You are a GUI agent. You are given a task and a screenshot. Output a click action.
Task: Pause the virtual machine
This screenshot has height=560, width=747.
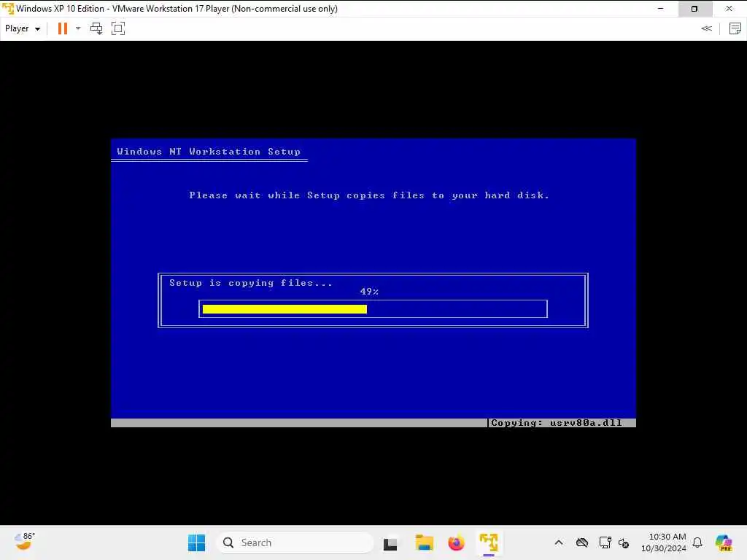(63, 28)
